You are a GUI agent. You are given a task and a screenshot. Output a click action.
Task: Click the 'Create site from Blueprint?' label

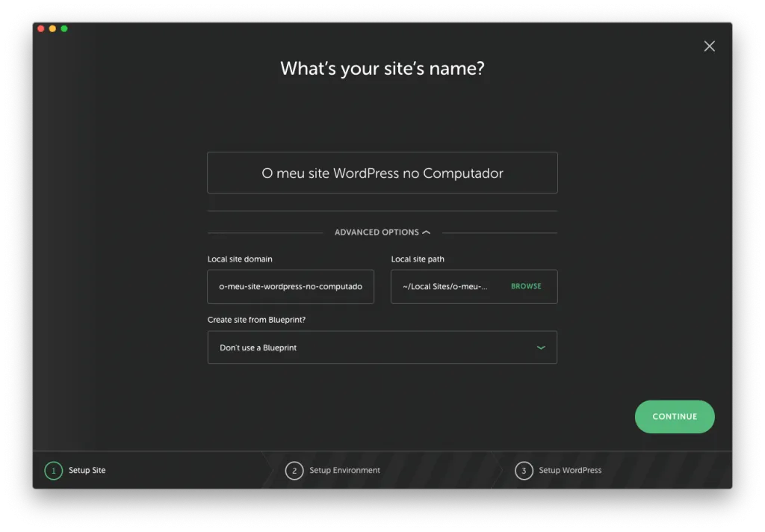(x=256, y=320)
